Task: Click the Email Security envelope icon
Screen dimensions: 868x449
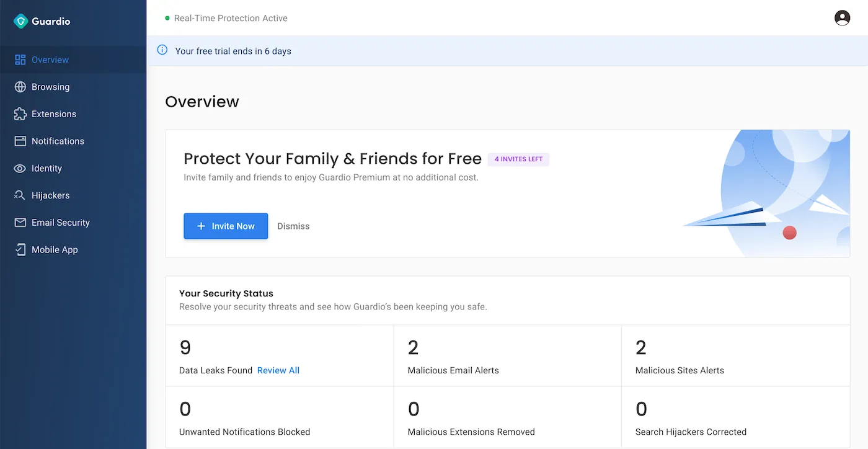Action: tap(20, 222)
